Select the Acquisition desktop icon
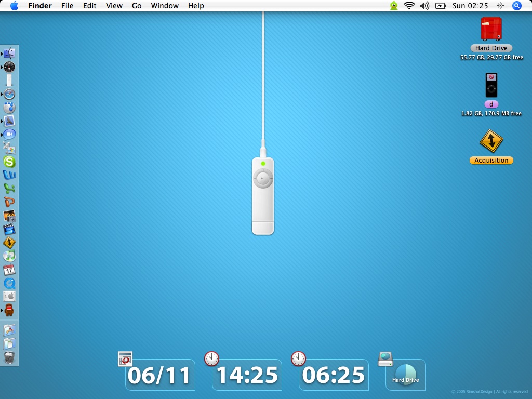This screenshot has width=532, height=399. pos(491,141)
